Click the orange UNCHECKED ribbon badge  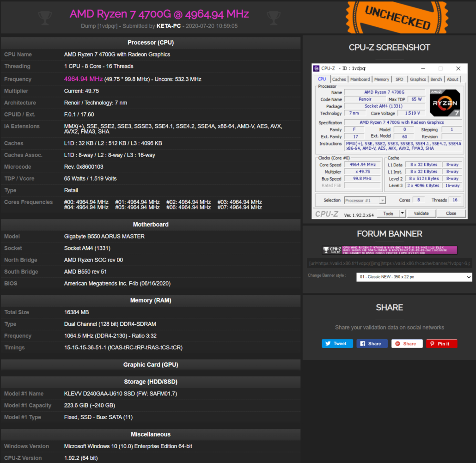click(x=397, y=17)
